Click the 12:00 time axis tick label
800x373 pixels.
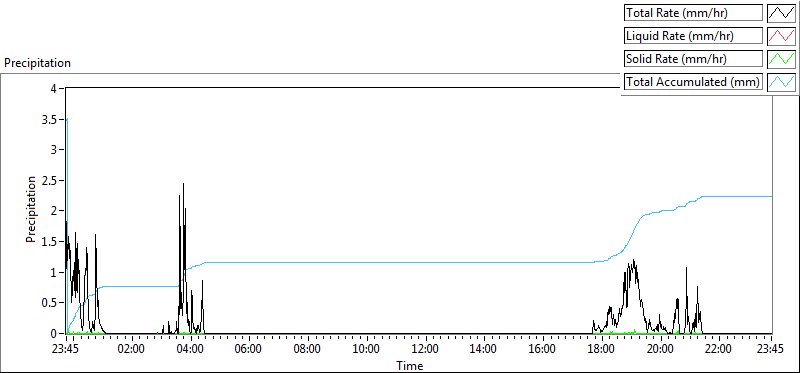(x=426, y=350)
